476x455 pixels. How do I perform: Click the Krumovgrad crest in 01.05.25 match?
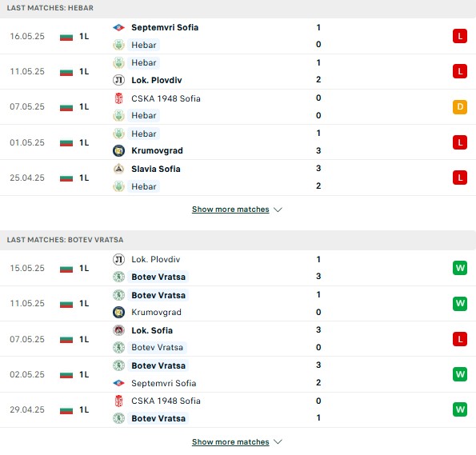[x=118, y=150]
